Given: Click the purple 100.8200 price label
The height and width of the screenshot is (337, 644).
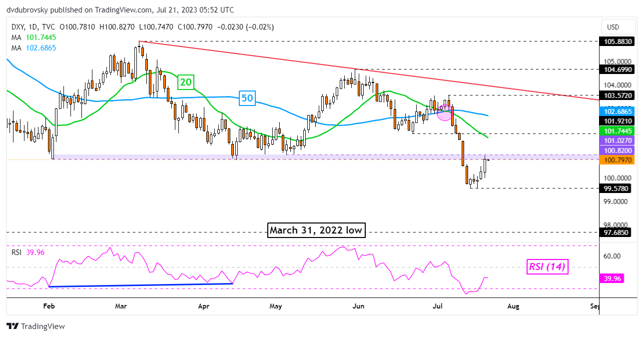Looking at the screenshot, I should [617, 150].
